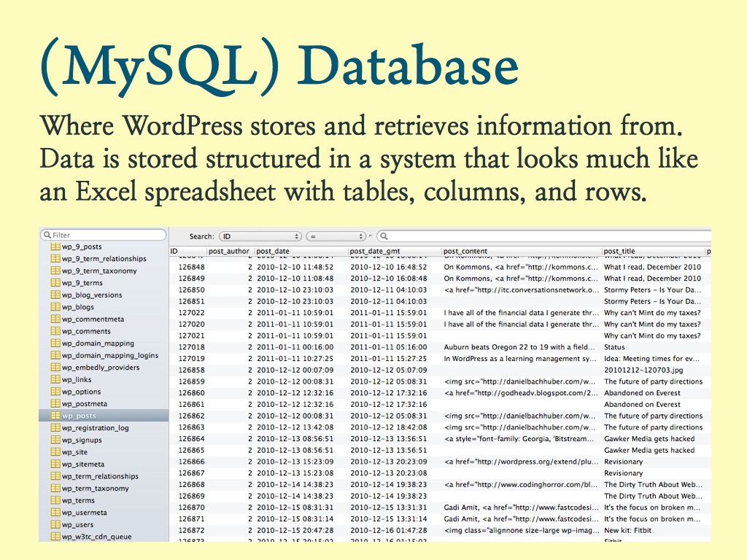Sort by the post_date column header
This screenshot has height=560, width=747.
click(300, 251)
